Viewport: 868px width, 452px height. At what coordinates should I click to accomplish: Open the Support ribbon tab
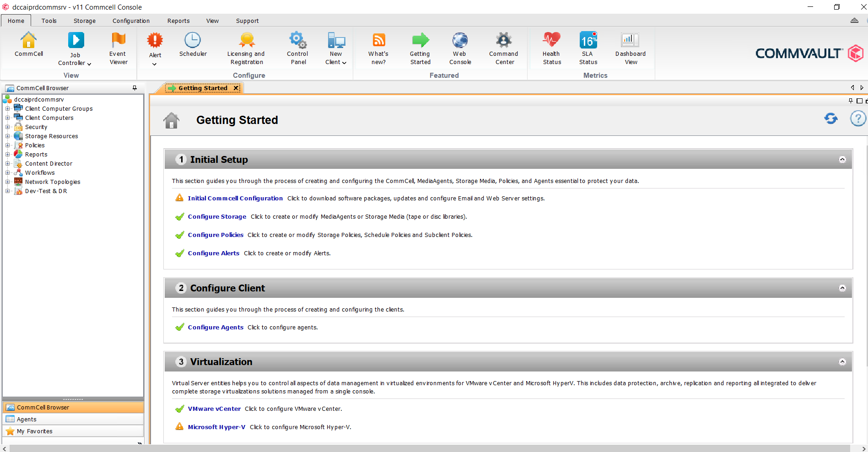pyautogui.click(x=247, y=21)
